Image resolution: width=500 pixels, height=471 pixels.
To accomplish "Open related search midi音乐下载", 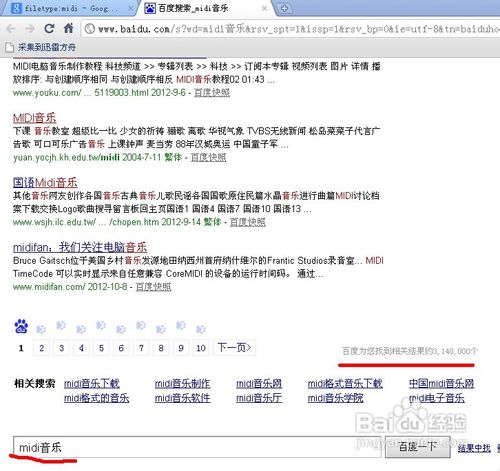I will click(x=92, y=383).
